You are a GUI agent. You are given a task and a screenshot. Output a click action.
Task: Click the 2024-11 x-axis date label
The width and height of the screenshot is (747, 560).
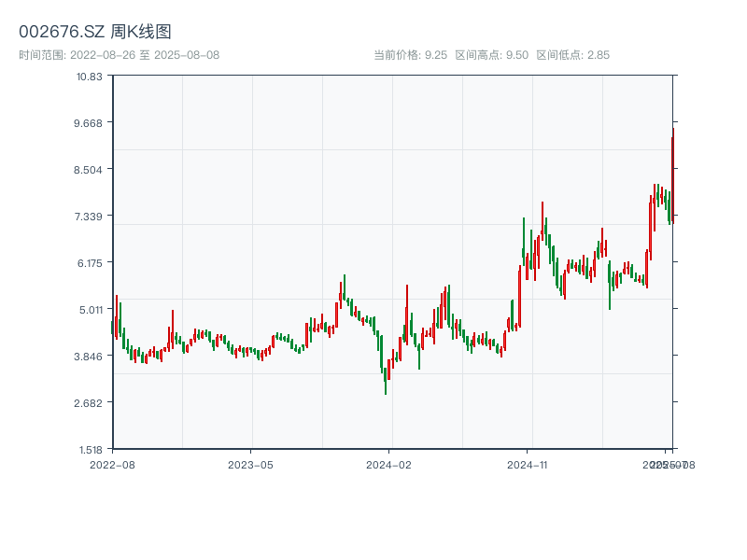click(x=528, y=464)
